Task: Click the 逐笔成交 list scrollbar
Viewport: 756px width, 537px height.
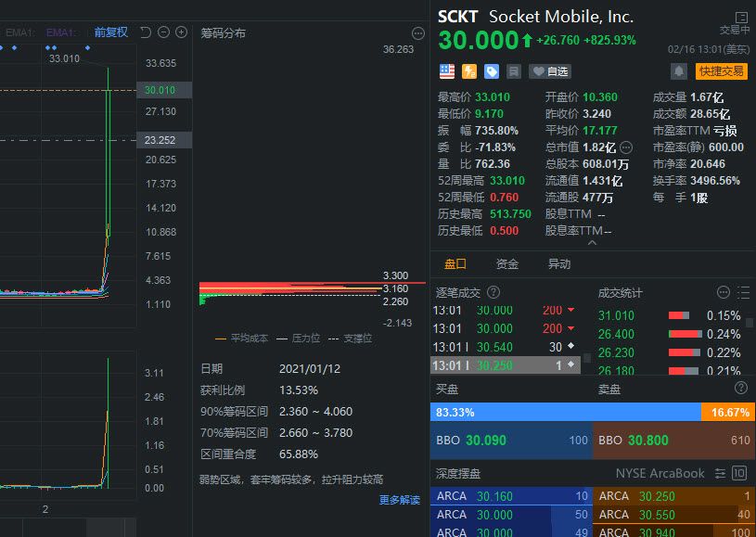Action: [x=587, y=358]
